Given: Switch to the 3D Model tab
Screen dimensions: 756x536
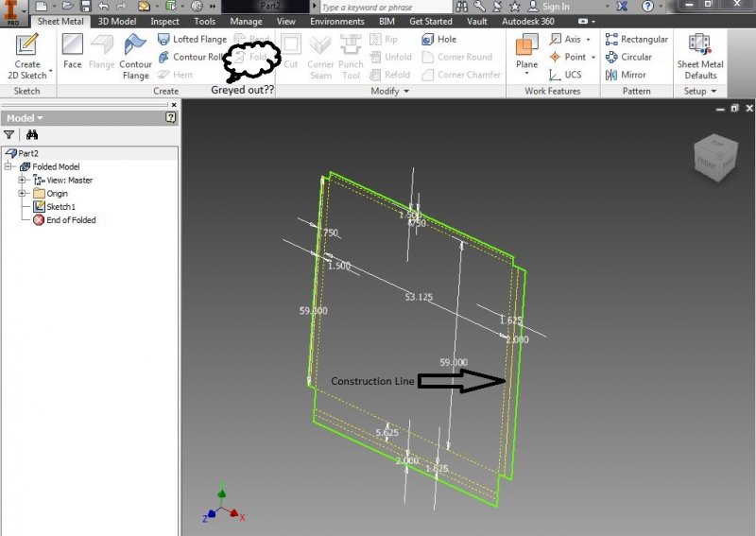Looking at the screenshot, I should (117, 21).
